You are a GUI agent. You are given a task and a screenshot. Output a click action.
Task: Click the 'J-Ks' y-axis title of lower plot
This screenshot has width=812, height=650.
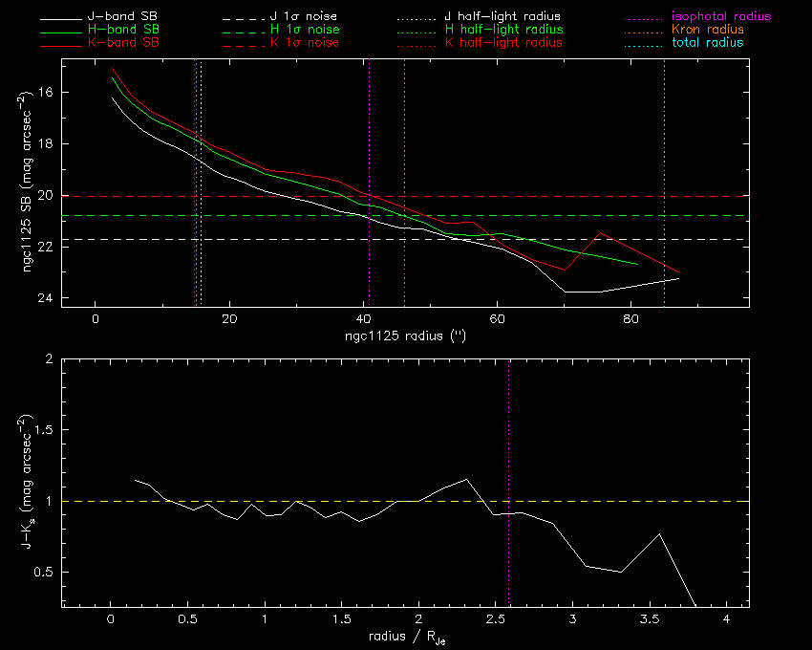point(27,482)
